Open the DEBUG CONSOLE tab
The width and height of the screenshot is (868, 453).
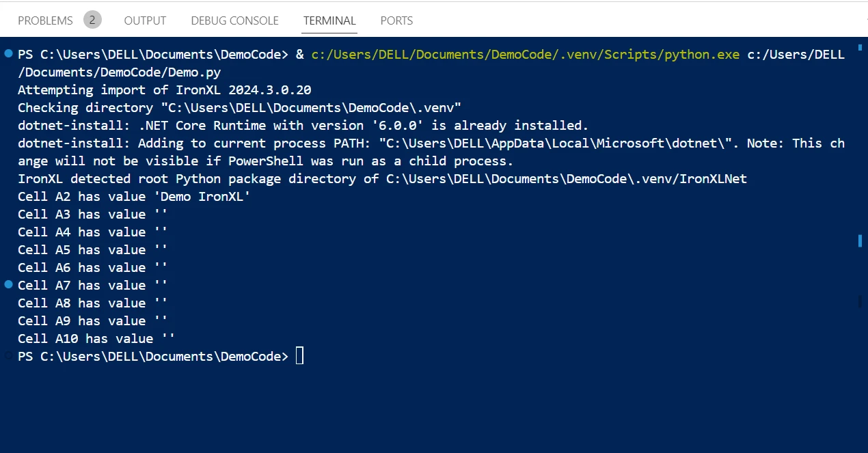(x=234, y=20)
